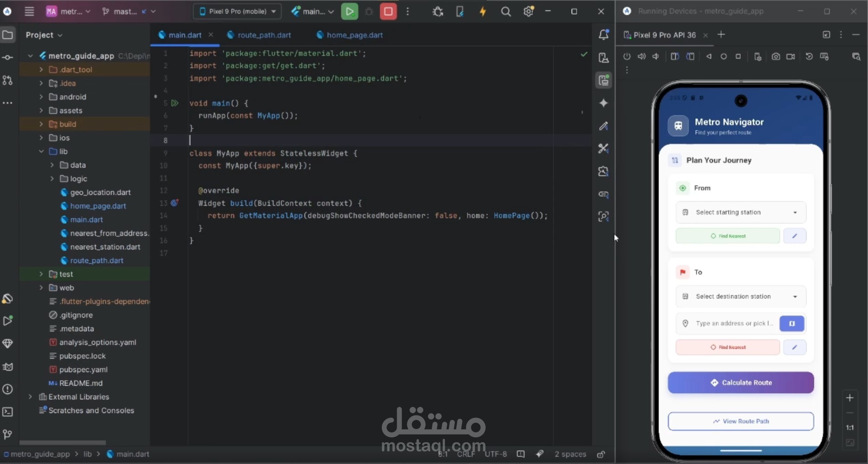Take emulator screenshot with camera icon
The width and height of the screenshot is (868, 464).
click(776, 56)
